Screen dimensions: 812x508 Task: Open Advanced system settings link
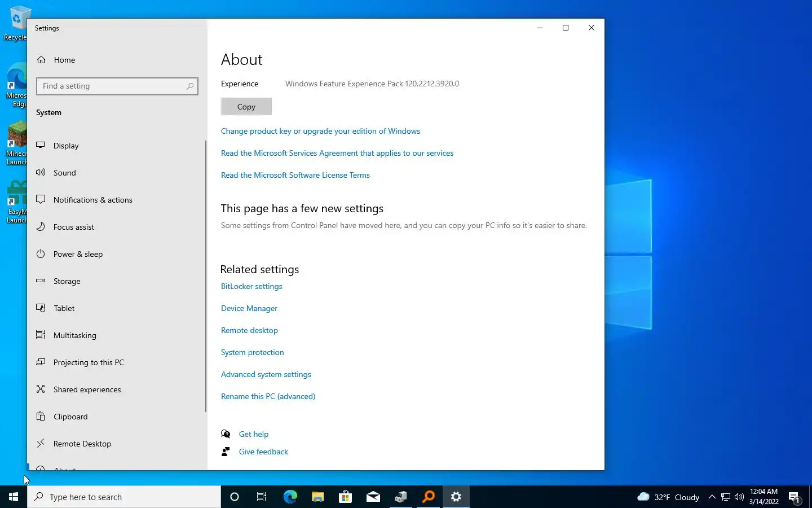tap(266, 374)
